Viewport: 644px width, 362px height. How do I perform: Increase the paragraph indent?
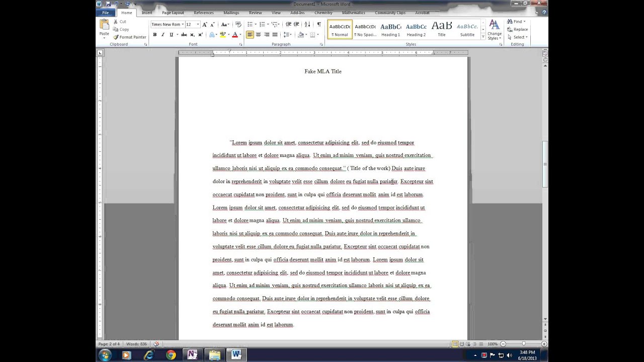[296, 24]
